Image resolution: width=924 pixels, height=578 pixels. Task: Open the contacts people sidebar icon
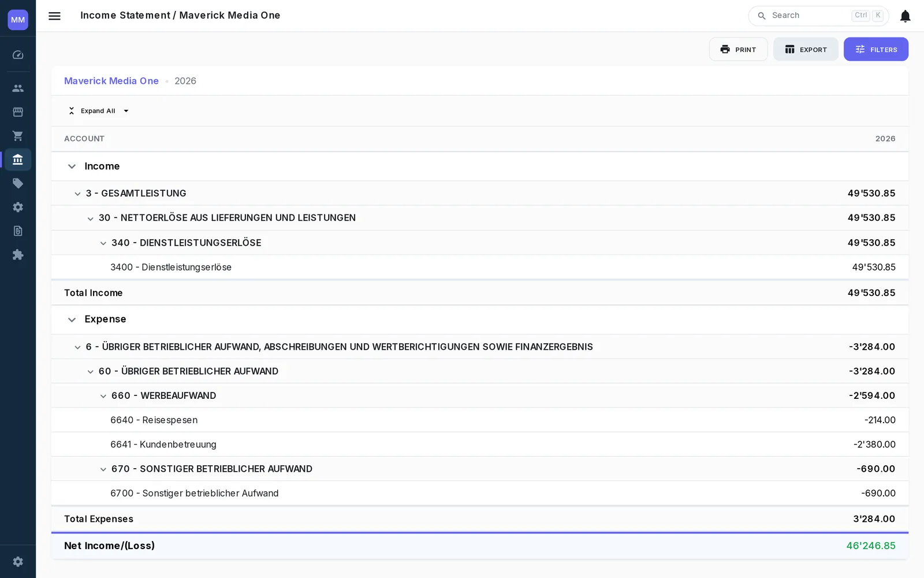pos(18,88)
